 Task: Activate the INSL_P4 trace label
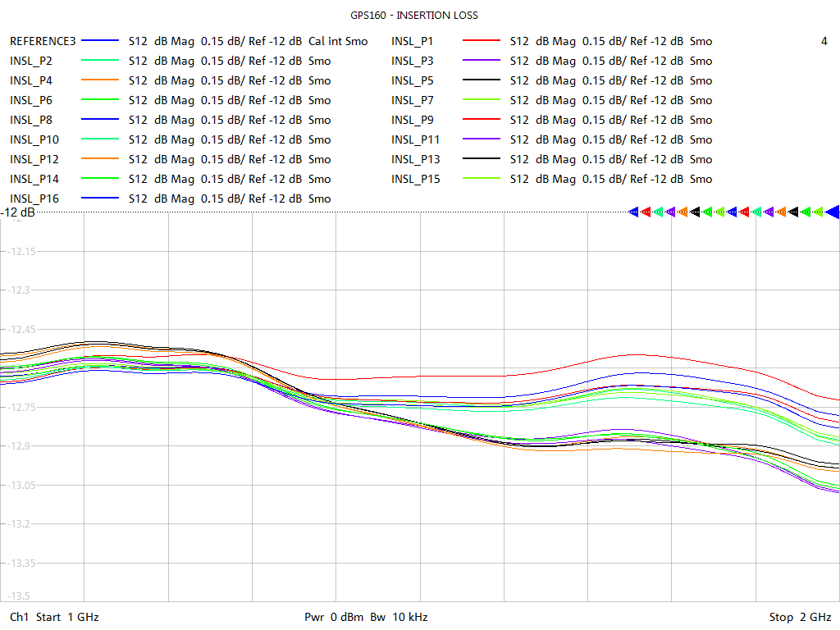(x=31, y=81)
